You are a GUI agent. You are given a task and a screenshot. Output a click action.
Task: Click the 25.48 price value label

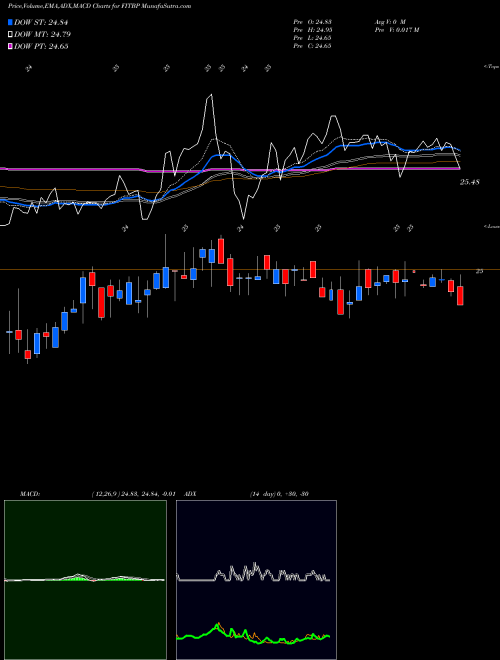tap(470, 182)
